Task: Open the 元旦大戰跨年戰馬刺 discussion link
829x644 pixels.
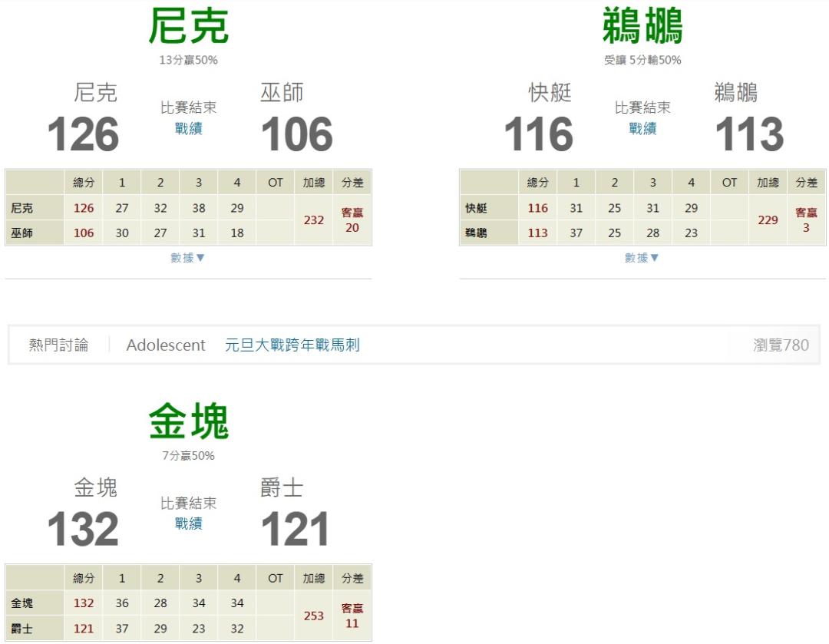Action: click(x=292, y=345)
